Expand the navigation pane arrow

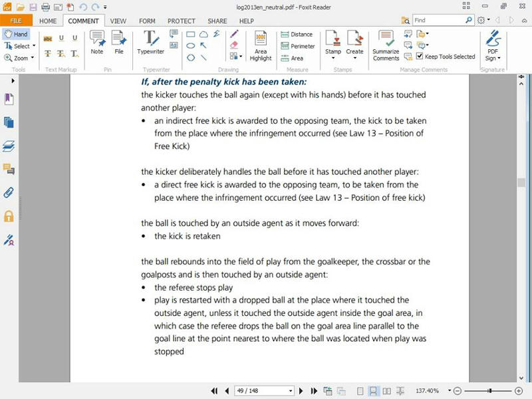[13, 80]
